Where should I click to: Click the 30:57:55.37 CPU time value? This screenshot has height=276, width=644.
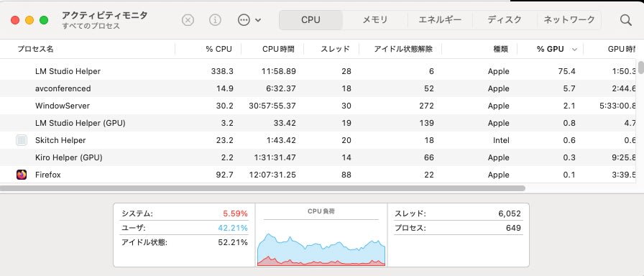click(x=272, y=106)
